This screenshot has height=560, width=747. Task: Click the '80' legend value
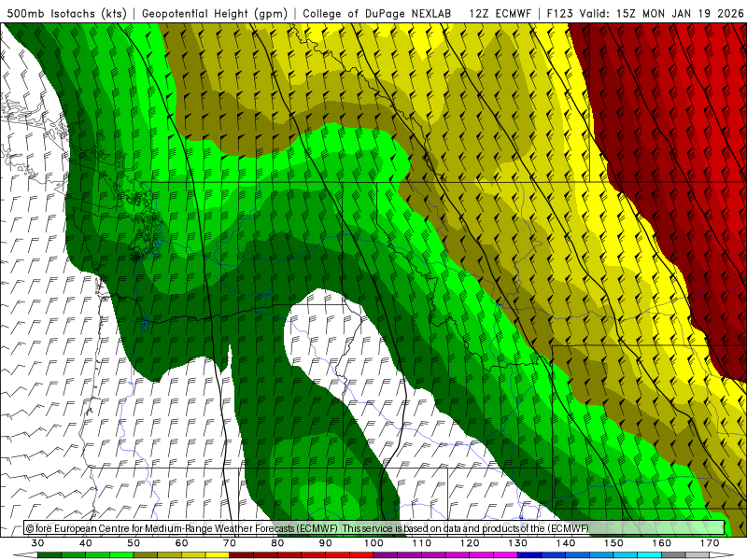pos(277,543)
